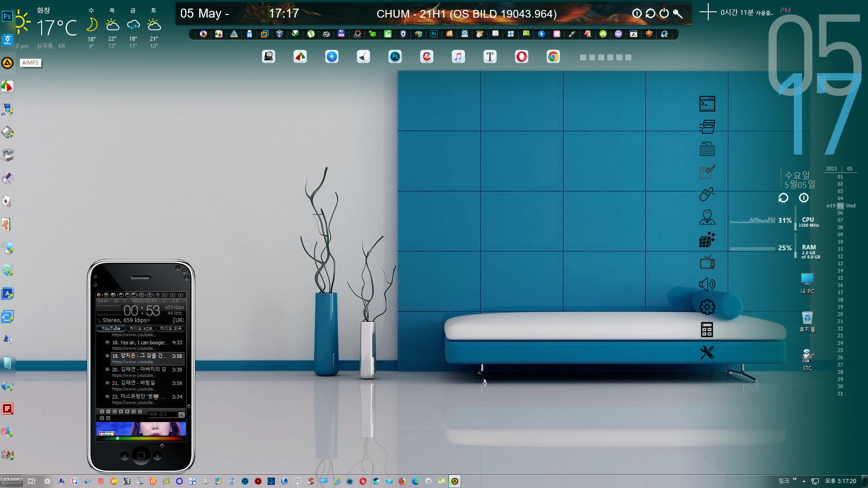Open the My PC (내 PC) desktop icon

click(x=807, y=283)
